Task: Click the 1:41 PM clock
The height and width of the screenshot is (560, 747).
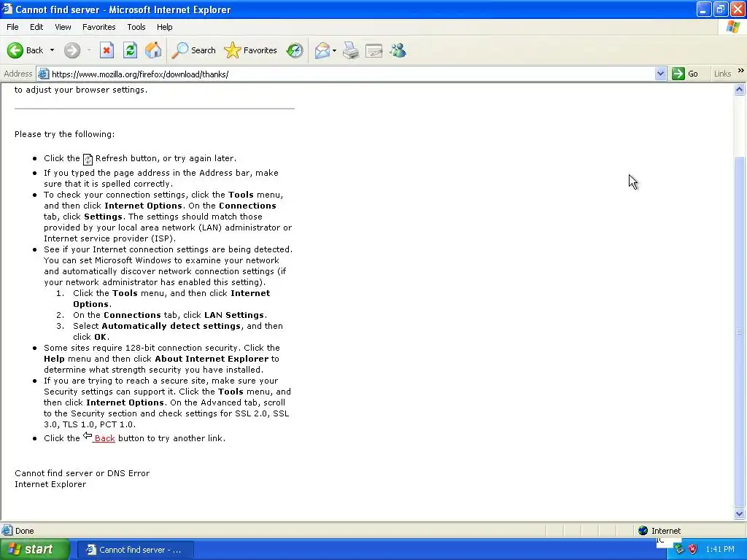Action: coord(720,550)
